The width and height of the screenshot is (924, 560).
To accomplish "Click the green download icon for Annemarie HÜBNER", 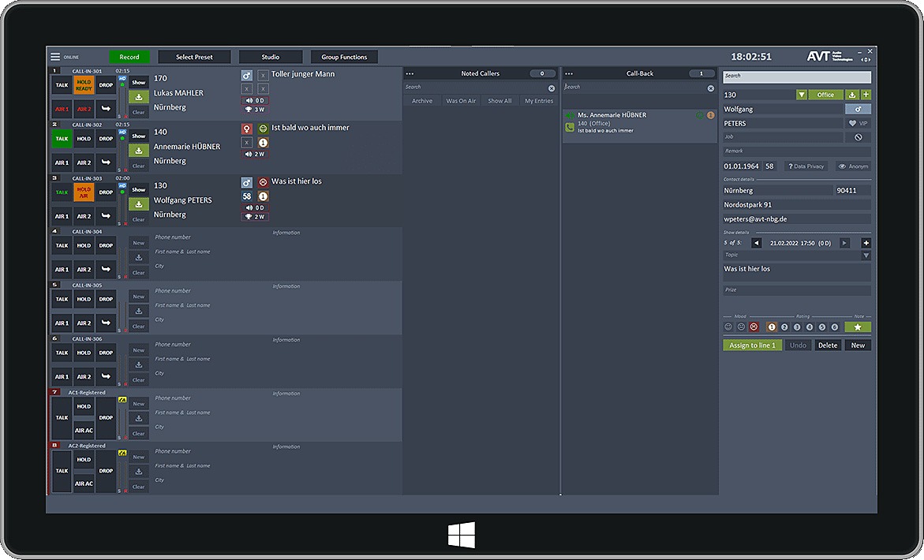I will (x=139, y=151).
